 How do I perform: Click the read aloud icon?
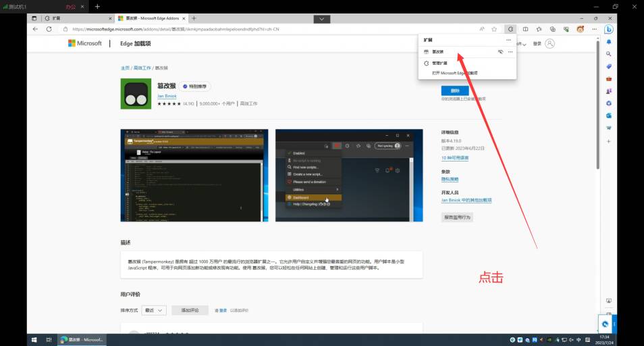click(482, 29)
